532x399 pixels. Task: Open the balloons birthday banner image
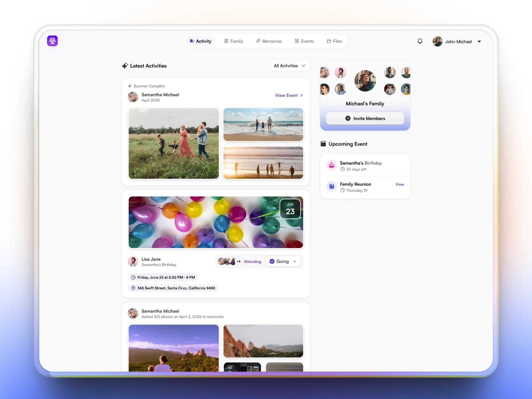tap(216, 222)
